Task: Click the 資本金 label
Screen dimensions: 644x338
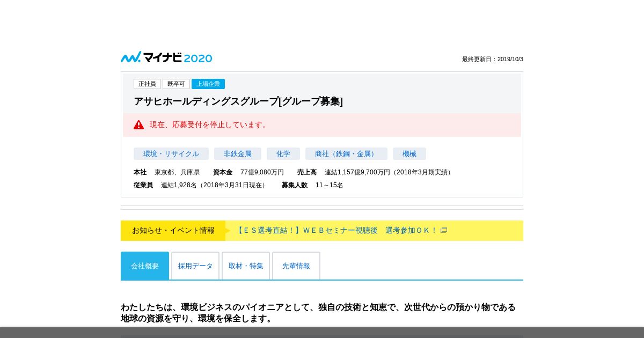Action: tap(223, 172)
